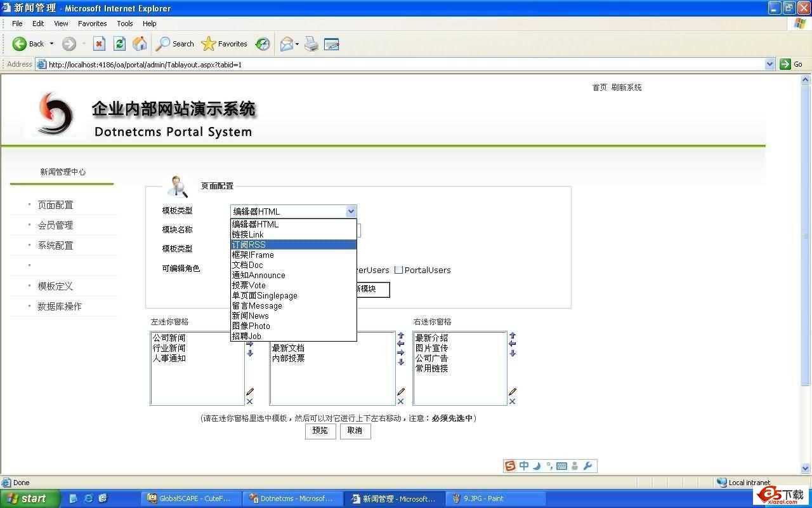Select 内部投票 in the middle pane list
The height and width of the screenshot is (508, 812).
pos(289,359)
